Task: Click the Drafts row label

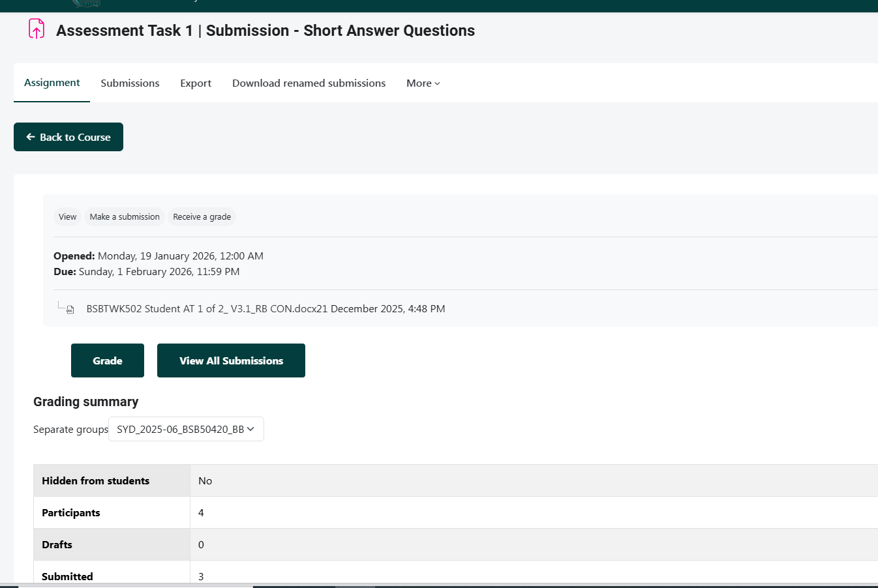Action: pyautogui.click(x=57, y=545)
